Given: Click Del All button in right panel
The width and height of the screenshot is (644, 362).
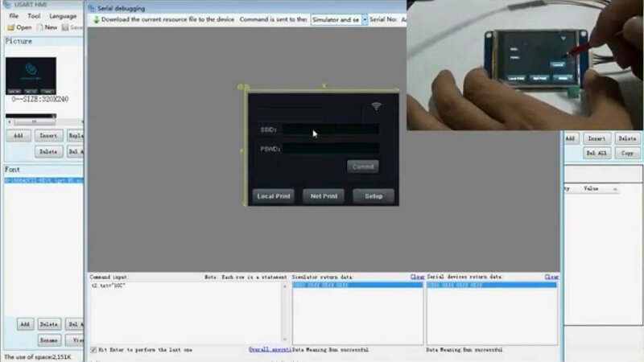Looking at the screenshot, I should click(597, 153).
